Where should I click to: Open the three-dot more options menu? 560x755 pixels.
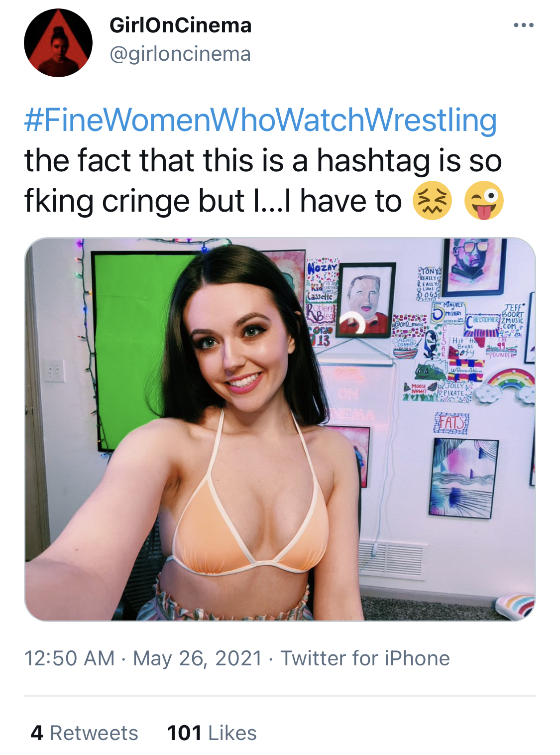pyautogui.click(x=524, y=25)
